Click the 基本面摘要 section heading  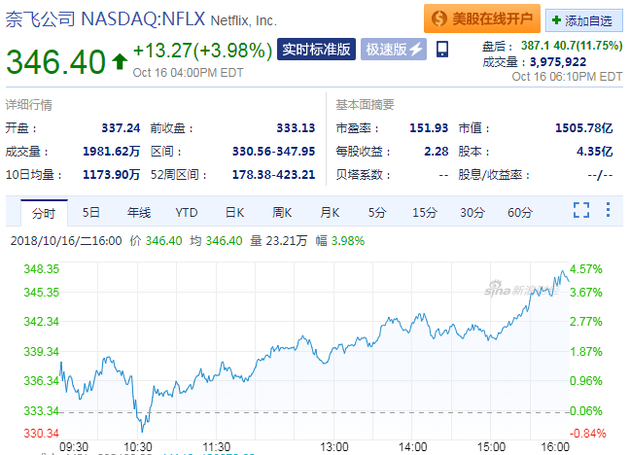point(365,105)
